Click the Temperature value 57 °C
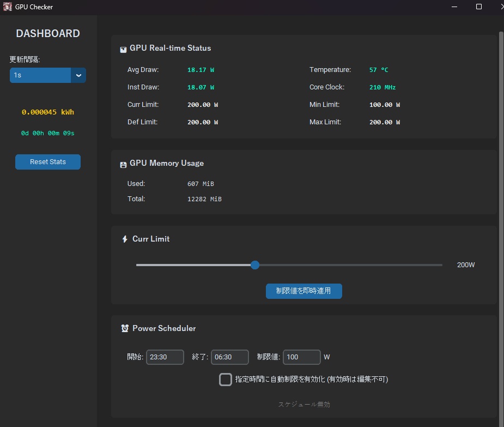Screen dimensions: 504x427 click(379, 70)
